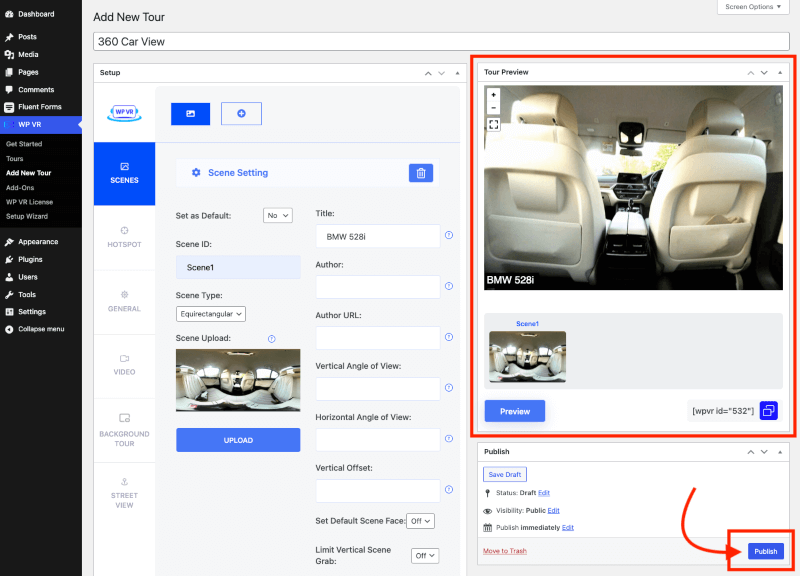The image size is (800, 576).
Task: Toggle fullscreen in tour preview
Action: pos(493,124)
